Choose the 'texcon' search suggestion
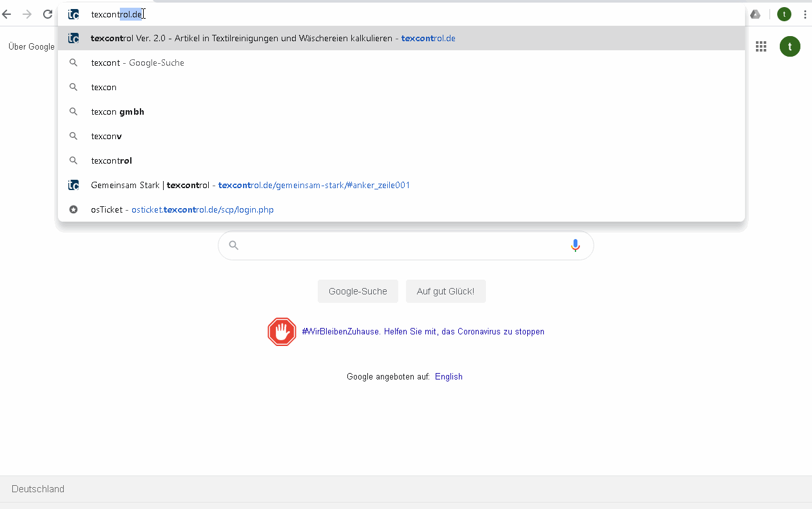The width and height of the screenshot is (812, 509). pyautogui.click(x=401, y=87)
